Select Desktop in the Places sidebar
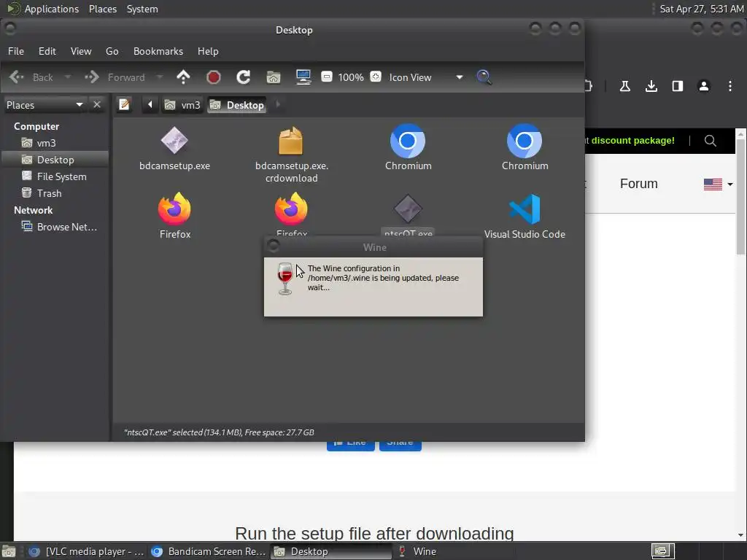 point(55,160)
